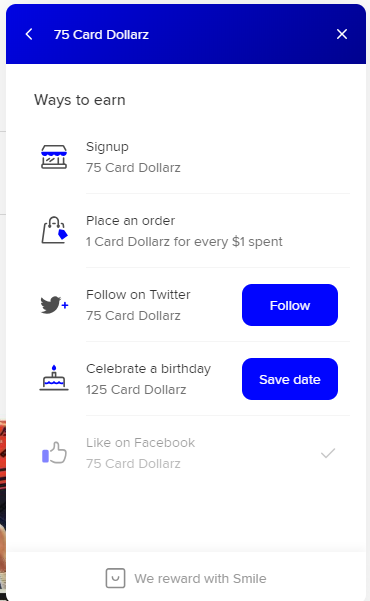
Task: Click the 75 Card Dollarz header title
Action: (101, 34)
